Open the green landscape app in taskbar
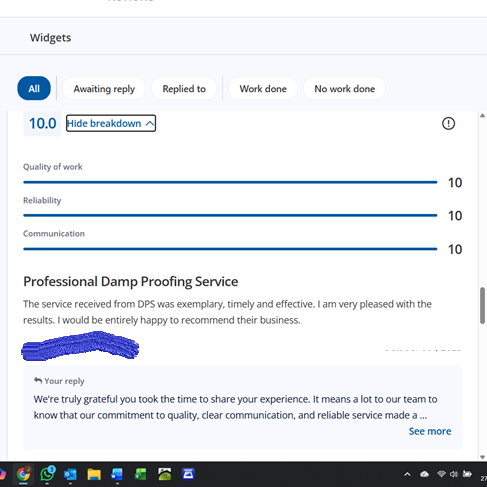Viewport: 487px width, 487px height. (165, 474)
